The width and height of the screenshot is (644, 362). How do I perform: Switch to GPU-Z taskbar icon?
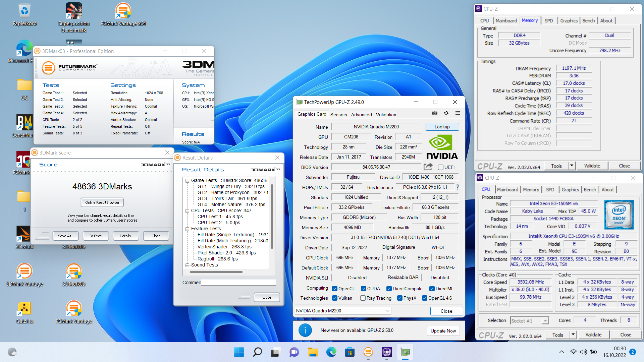405,352
